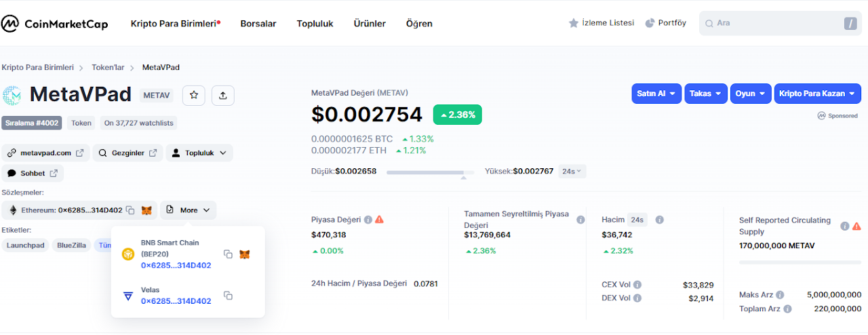The height and width of the screenshot is (335, 868).
Task: Go to Kripto Para Birimleri breadcrumb
Action: (38, 68)
